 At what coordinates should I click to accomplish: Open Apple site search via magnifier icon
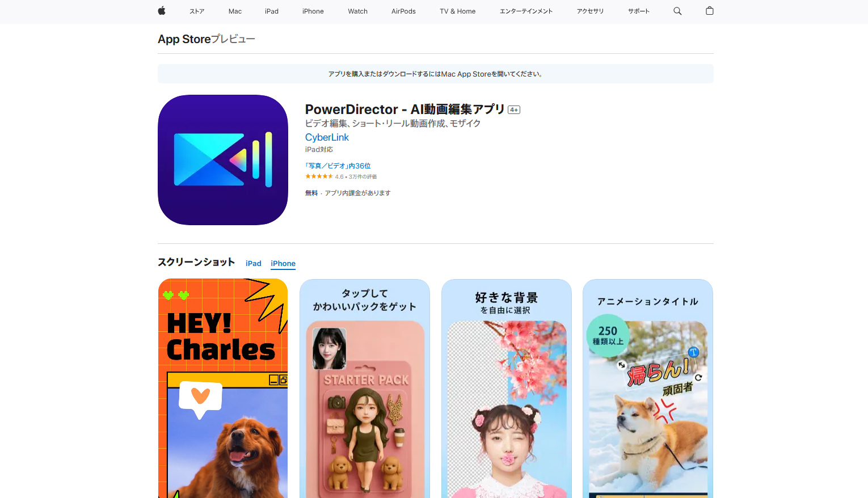(677, 11)
